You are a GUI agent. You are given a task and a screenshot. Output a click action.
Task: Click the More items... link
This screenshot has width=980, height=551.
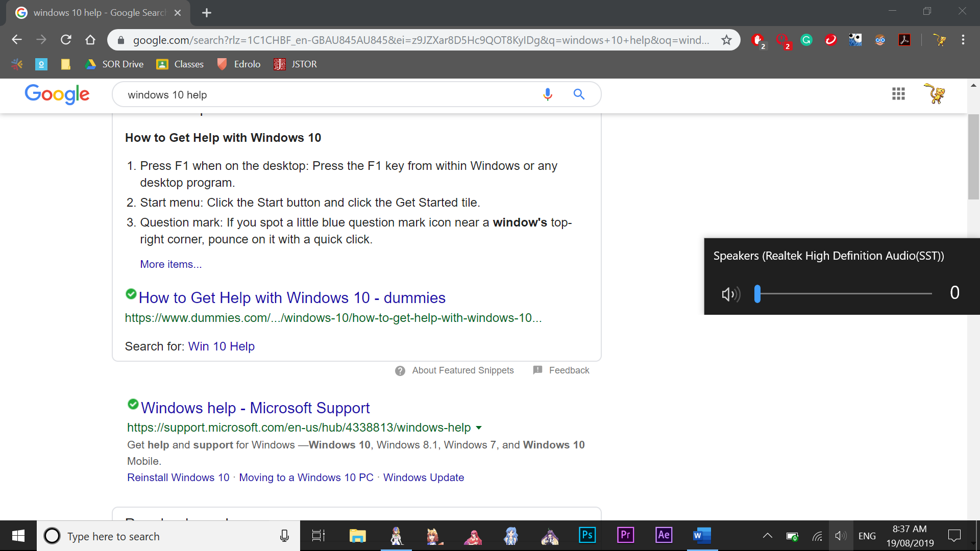coord(171,264)
